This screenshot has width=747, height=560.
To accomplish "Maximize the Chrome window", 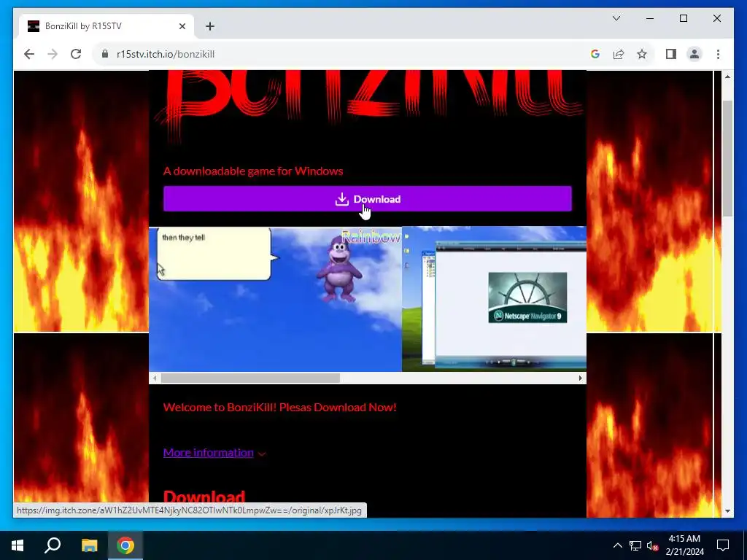I will [x=683, y=18].
